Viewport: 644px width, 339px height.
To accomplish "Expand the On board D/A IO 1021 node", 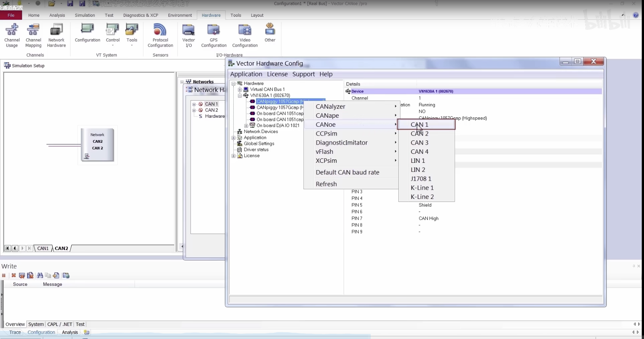I will tap(246, 126).
